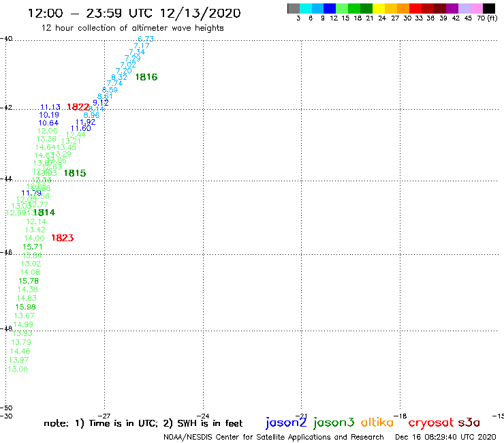Click the timestamp 'Dec 16 08:29:40 UTC 2020'
504x443 pixels.
click(445, 437)
